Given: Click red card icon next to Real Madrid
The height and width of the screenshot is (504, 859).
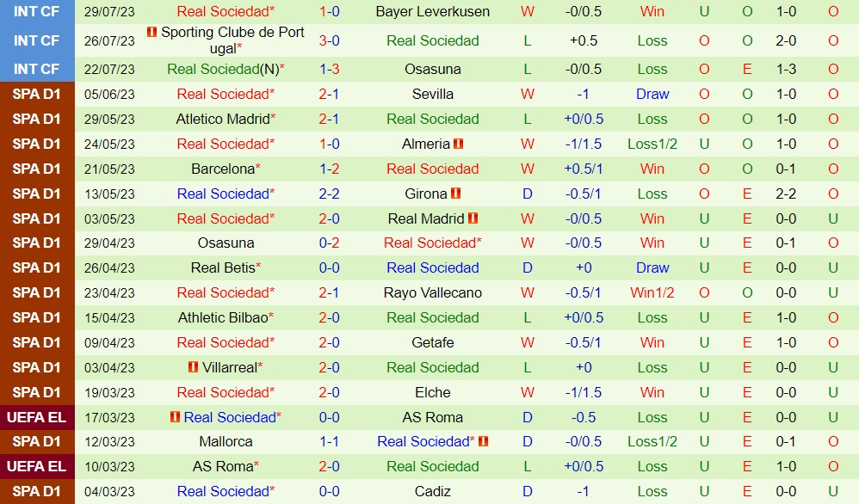Looking at the screenshot, I should pyautogui.click(x=473, y=218).
